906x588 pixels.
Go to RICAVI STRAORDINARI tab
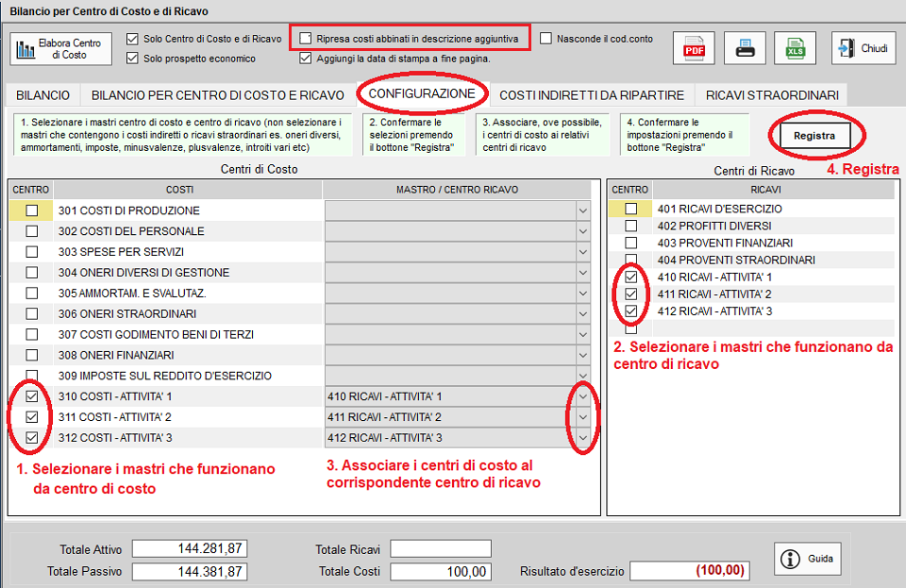(771, 95)
